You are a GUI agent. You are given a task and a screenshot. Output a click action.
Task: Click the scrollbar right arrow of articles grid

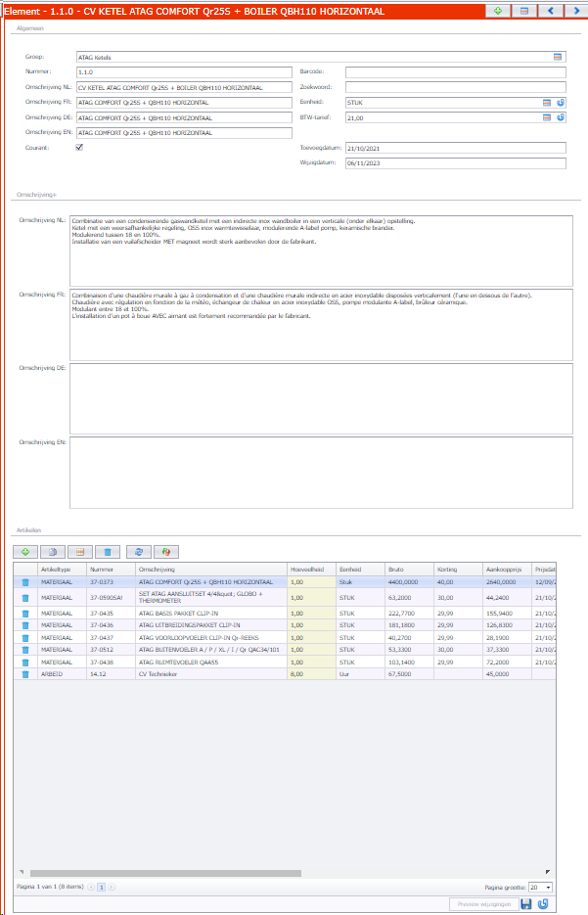tap(548, 872)
